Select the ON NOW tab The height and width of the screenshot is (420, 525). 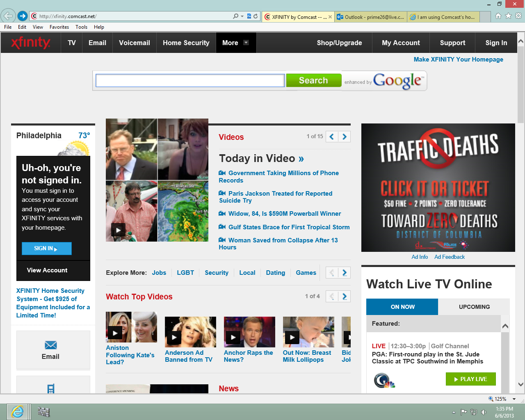[402, 307]
